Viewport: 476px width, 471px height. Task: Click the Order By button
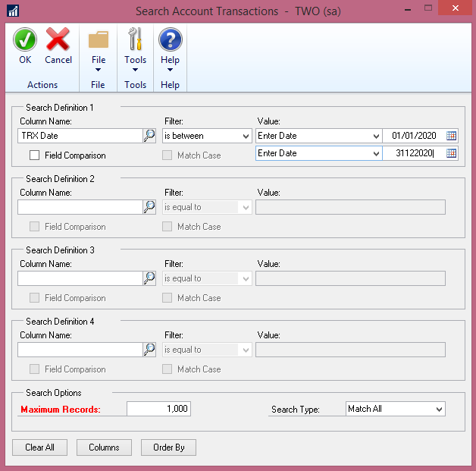pyautogui.click(x=168, y=447)
